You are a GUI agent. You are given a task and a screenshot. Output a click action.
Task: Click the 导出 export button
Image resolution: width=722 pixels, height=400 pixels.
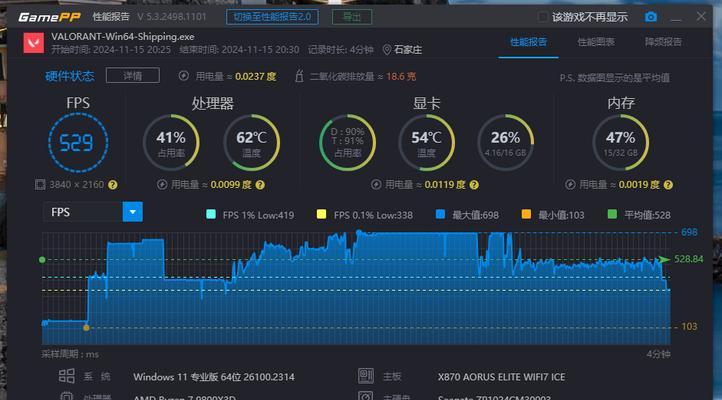pyautogui.click(x=352, y=17)
